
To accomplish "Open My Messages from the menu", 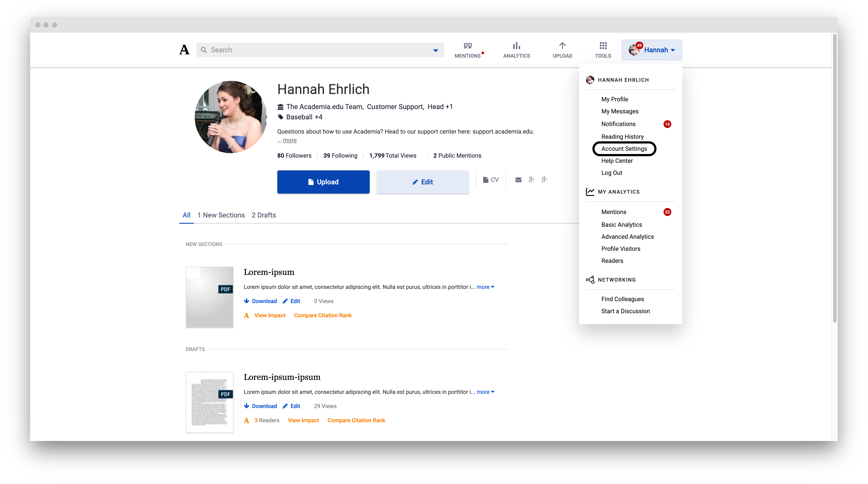I will [x=620, y=111].
